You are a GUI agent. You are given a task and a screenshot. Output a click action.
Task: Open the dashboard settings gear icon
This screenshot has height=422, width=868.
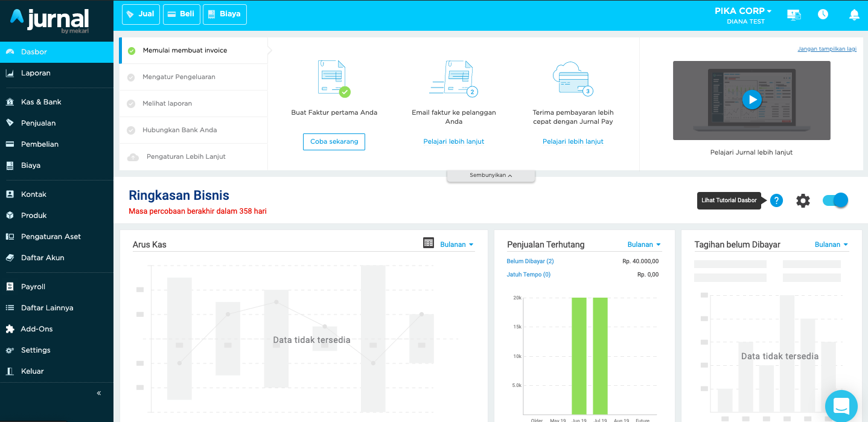point(803,200)
